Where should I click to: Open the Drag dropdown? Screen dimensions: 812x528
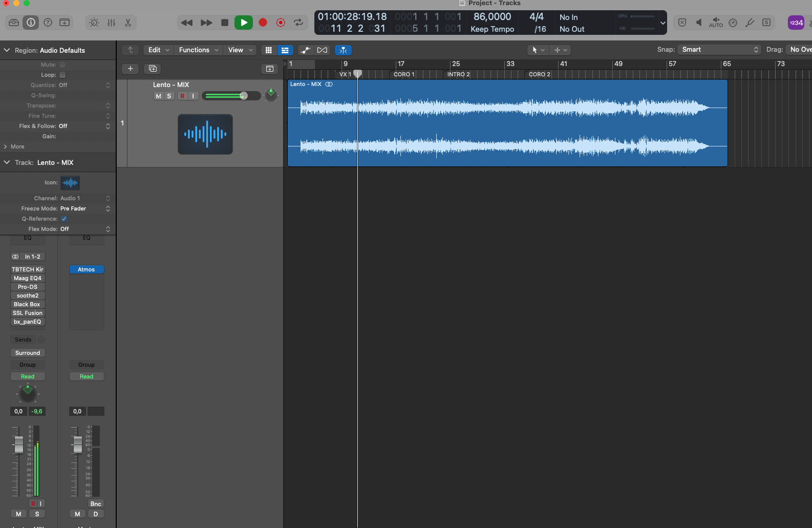pos(799,50)
